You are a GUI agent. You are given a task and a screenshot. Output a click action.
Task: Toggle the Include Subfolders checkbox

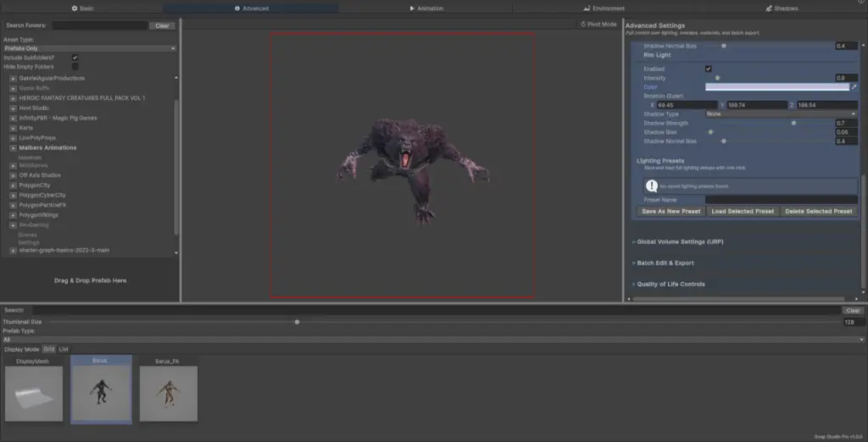pos(75,58)
